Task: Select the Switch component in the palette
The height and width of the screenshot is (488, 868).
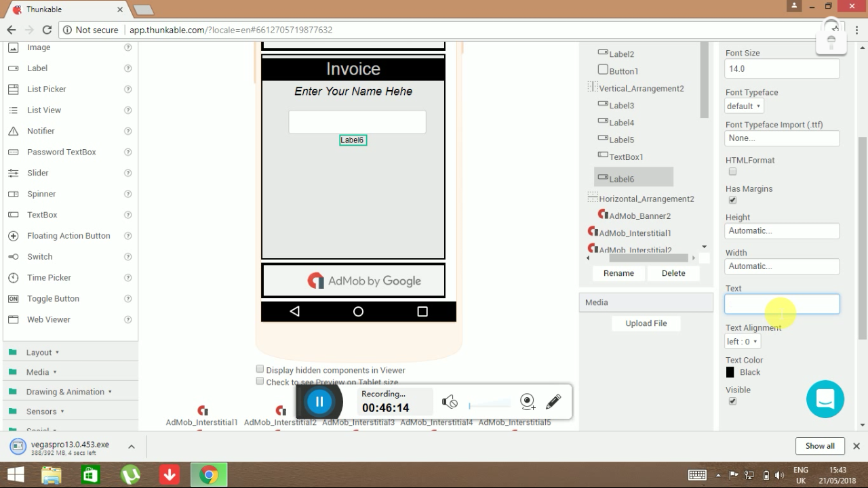Action: pos(39,256)
